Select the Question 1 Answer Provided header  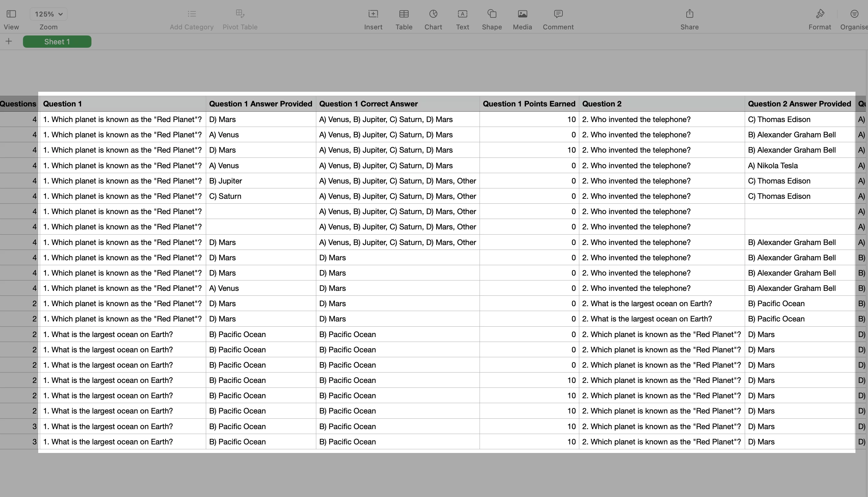click(x=261, y=104)
